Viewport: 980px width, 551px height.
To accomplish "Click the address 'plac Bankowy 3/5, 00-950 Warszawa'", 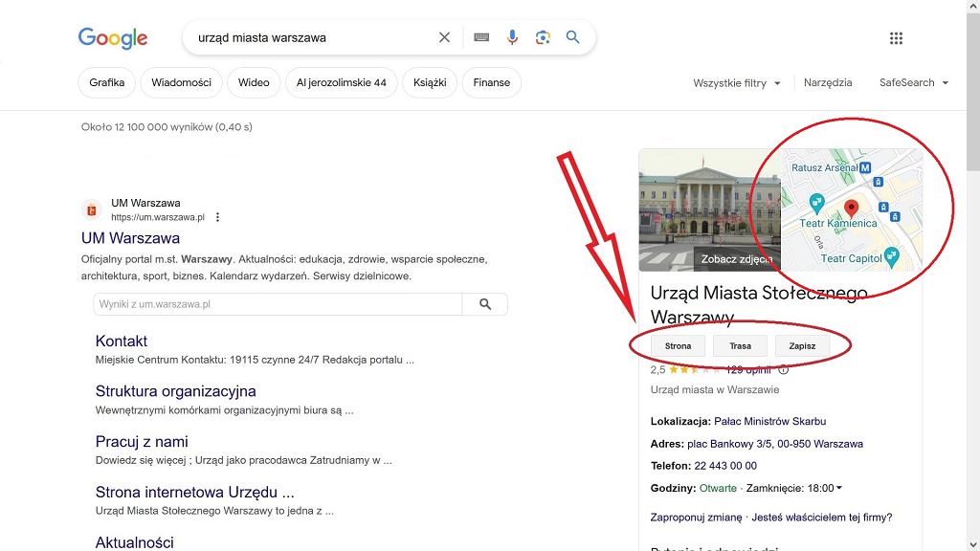I will point(775,444).
